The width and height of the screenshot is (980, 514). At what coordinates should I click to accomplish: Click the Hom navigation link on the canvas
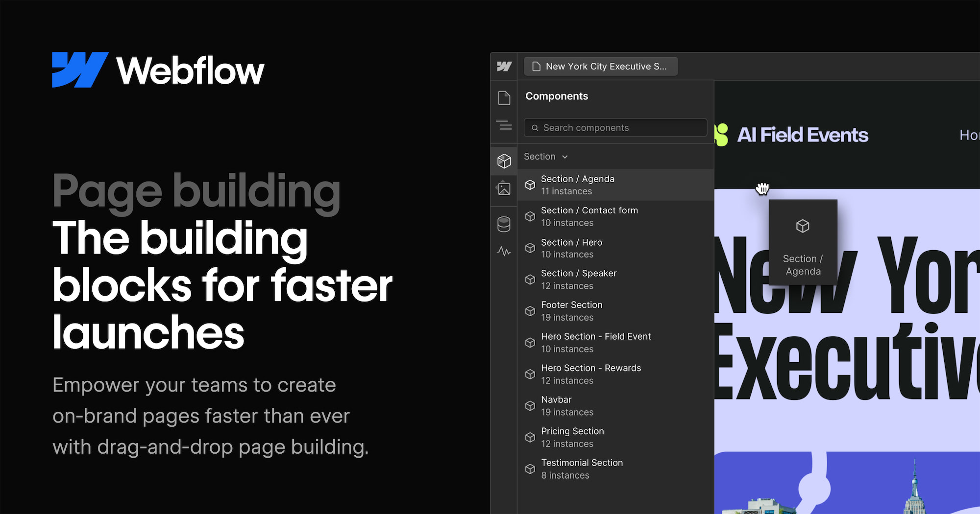tap(969, 135)
